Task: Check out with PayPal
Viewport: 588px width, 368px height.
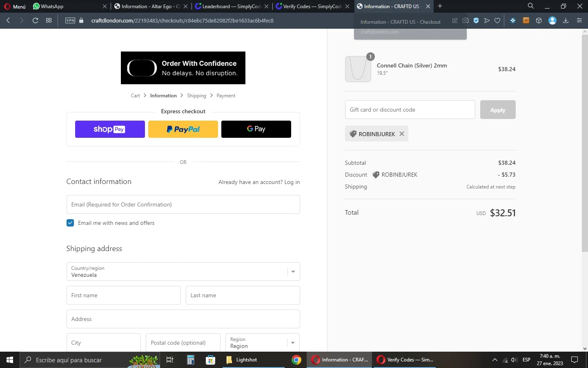Action: pos(183,129)
